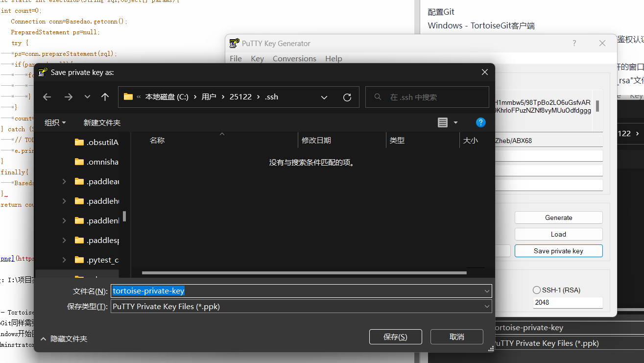Expand the .paddlesp folder node
The height and width of the screenshot is (363, 644).
click(64, 240)
